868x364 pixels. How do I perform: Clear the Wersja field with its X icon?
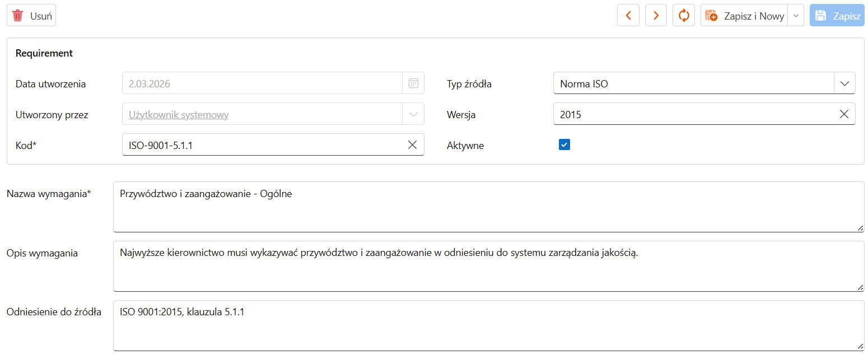[844, 114]
